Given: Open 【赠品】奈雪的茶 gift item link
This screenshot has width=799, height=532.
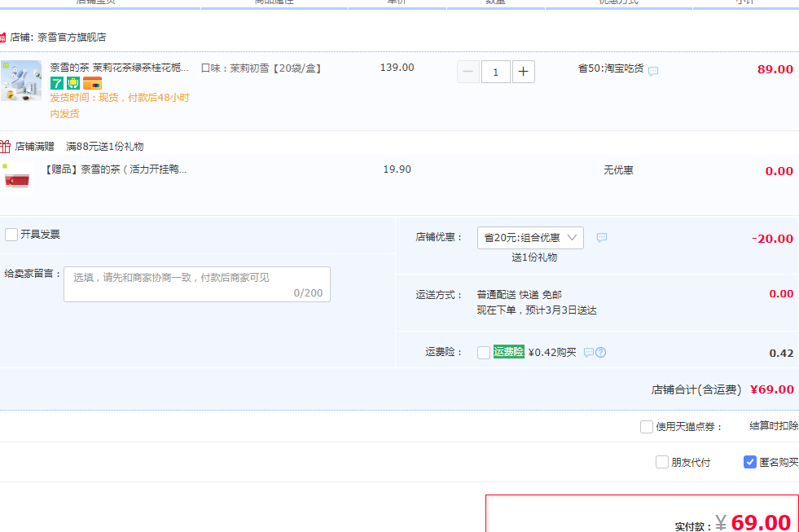Looking at the screenshot, I should tap(115, 169).
